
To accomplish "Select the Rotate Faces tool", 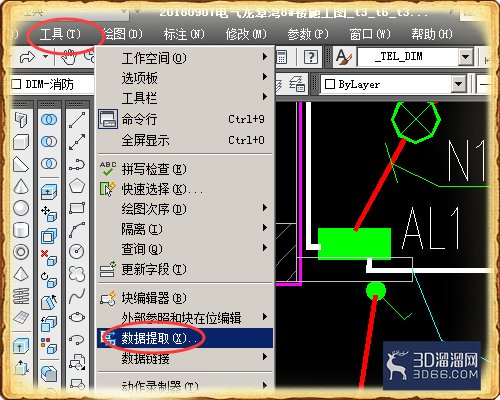I will click(x=49, y=280).
